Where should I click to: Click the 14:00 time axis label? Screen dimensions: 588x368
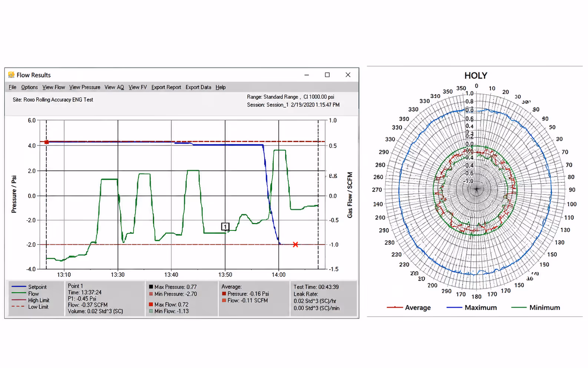pyautogui.click(x=279, y=275)
